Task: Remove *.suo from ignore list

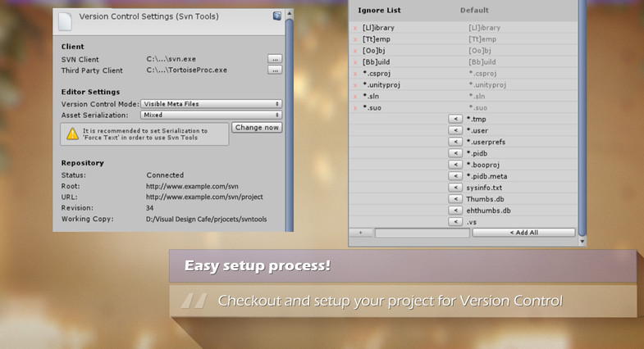Action: [x=355, y=108]
